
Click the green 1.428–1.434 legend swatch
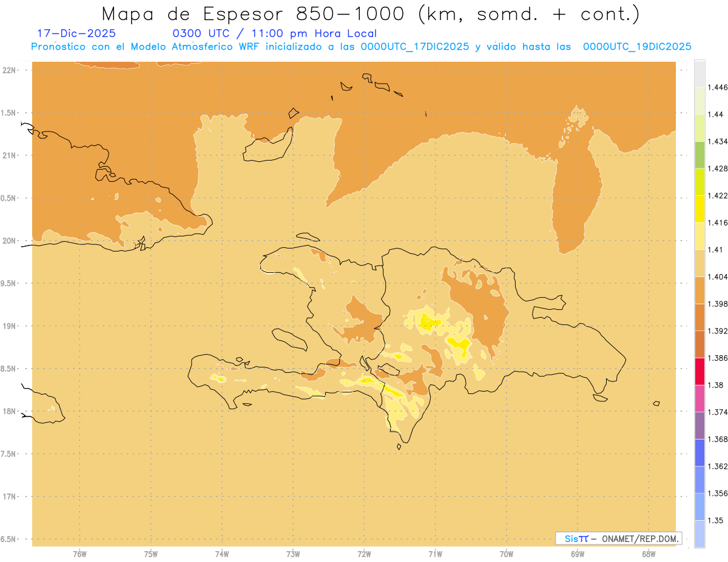[699, 155]
